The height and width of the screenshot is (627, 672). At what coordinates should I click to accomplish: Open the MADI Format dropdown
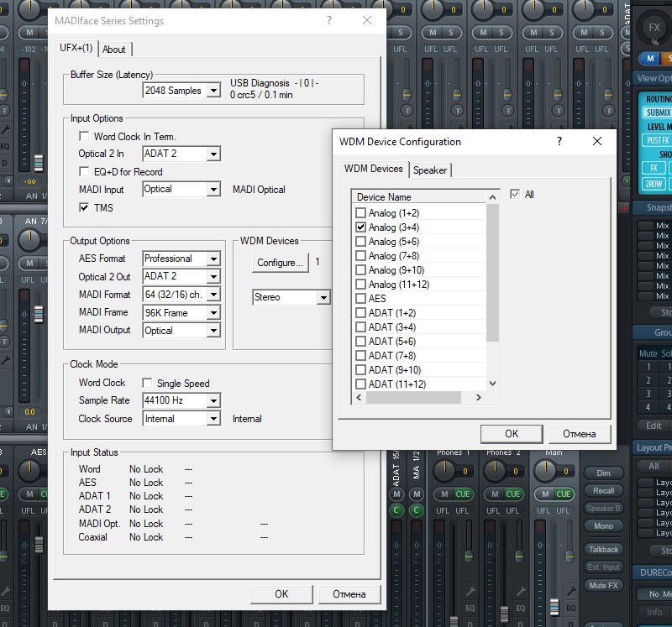pyautogui.click(x=213, y=295)
